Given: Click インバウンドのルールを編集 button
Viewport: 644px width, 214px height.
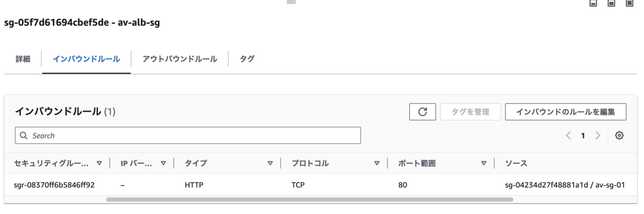Looking at the screenshot, I should coord(566,112).
